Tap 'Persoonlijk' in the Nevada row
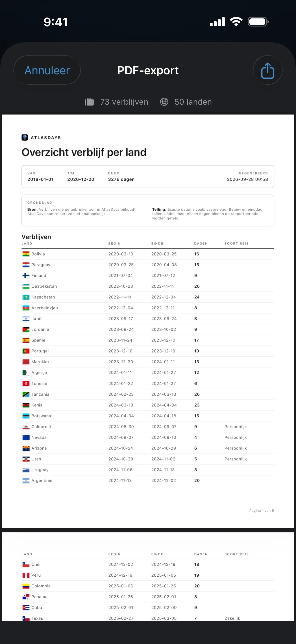Screen dimensions: 296x644 pos(235,437)
